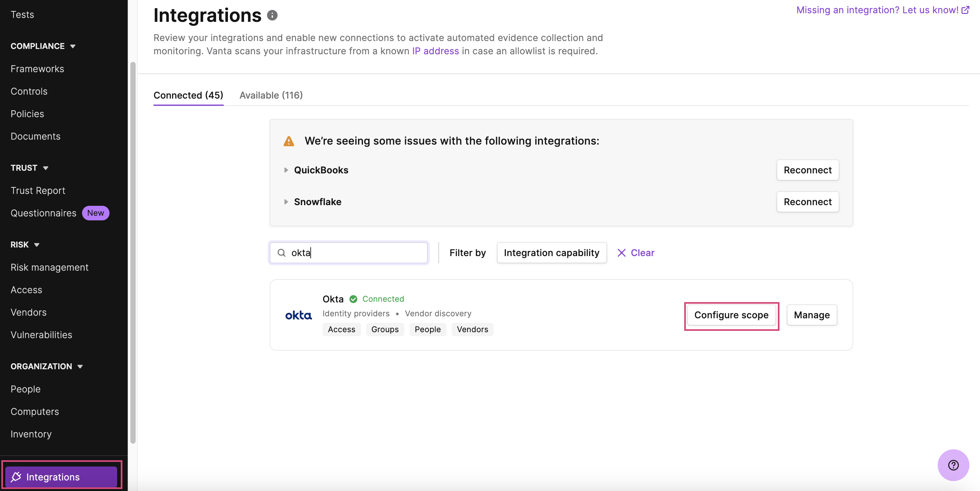
Task: Open Risk management in the sidebar
Action: point(49,267)
